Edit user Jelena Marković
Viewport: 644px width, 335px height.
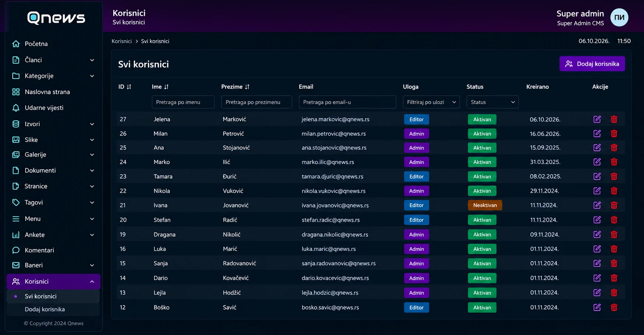coord(597,119)
